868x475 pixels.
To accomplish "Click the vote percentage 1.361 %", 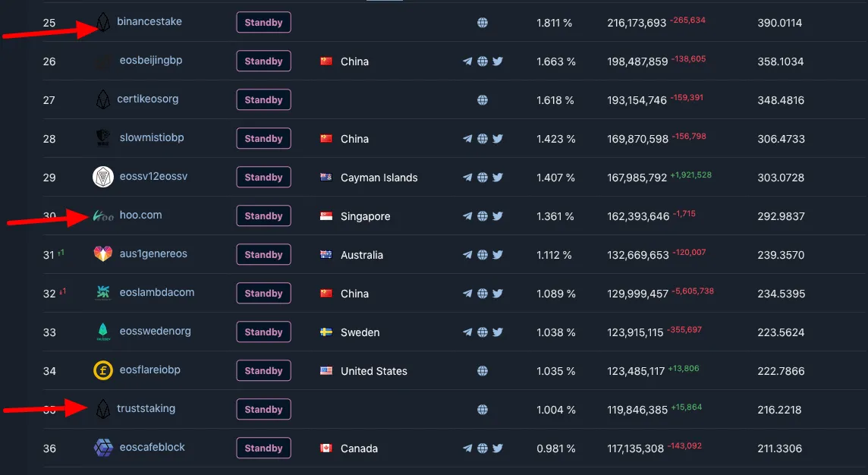I will tap(555, 216).
